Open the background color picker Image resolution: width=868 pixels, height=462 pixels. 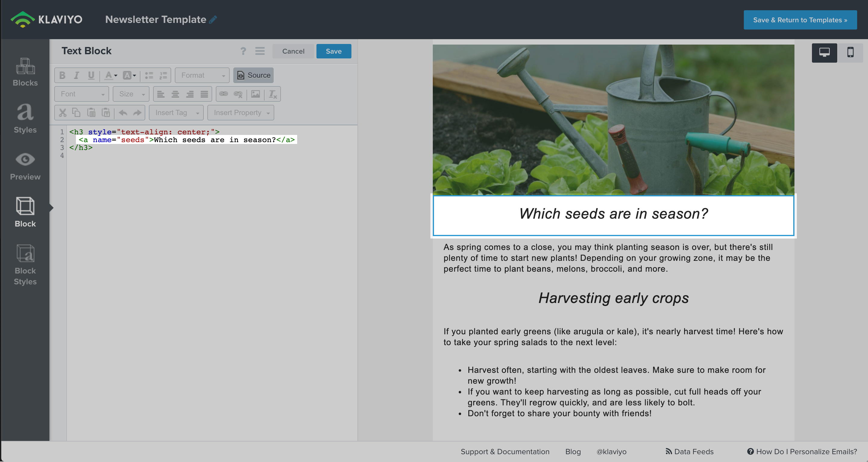pyautogui.click(x=129, y=75)
